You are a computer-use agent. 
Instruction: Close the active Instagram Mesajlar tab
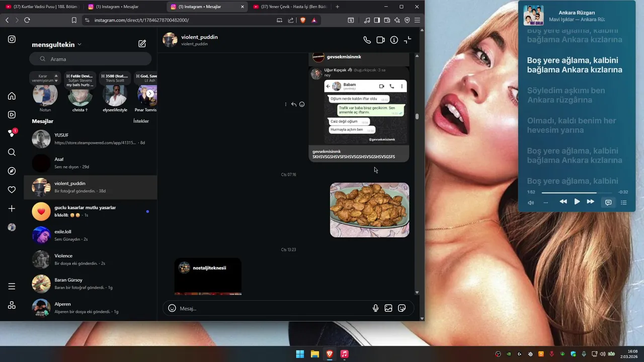pyautogui.click(x=243, y=7)
